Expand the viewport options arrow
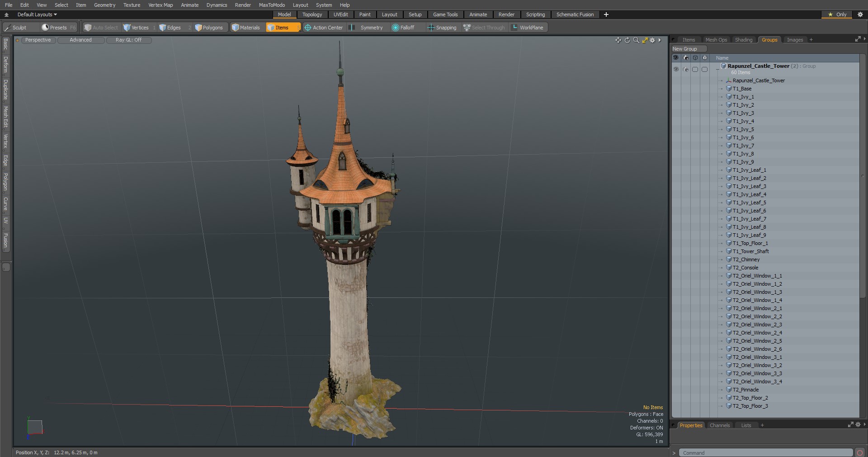This screenshot has width=868, height=457. click(x=660, y=40)
